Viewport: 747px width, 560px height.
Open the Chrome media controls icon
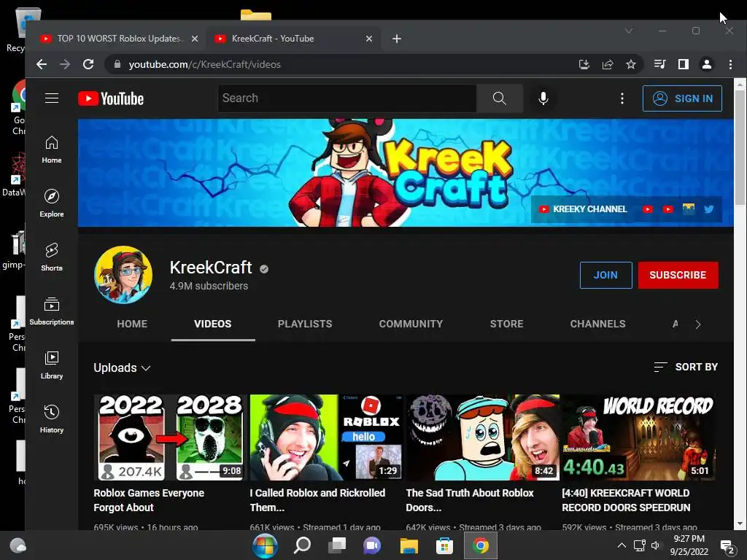click(659, 64)
